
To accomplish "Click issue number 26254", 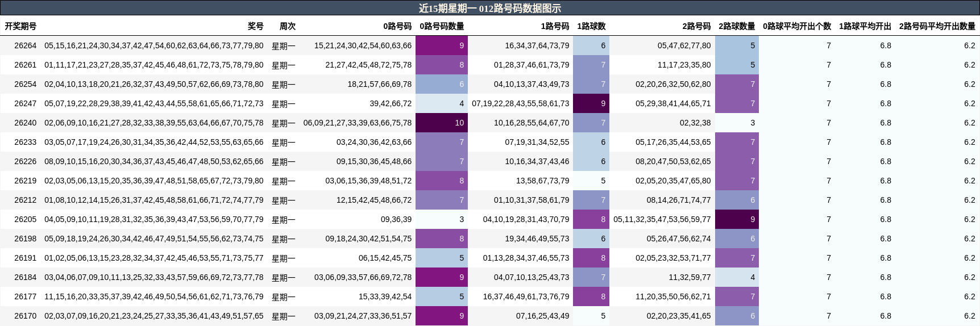I will click(x=26, y=84).
